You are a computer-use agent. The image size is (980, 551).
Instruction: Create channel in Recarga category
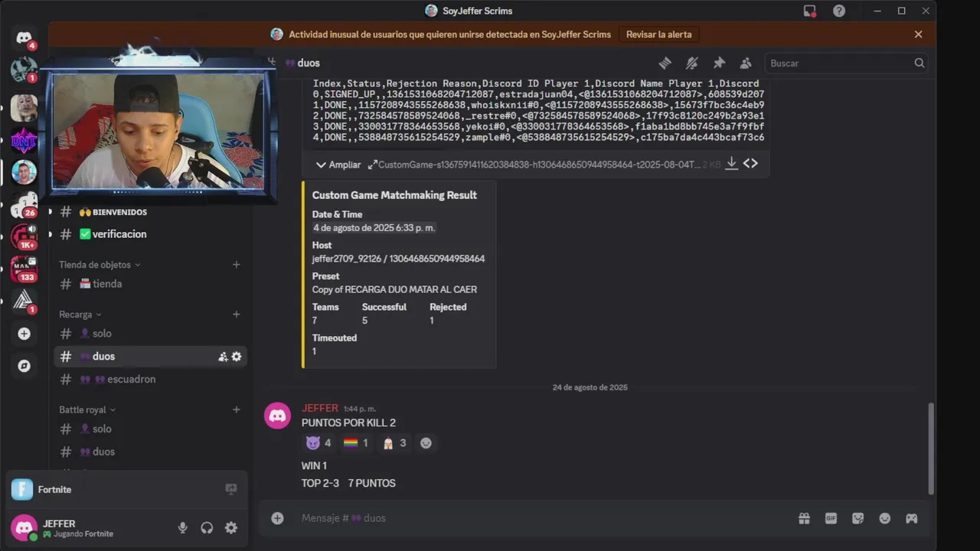236,315
